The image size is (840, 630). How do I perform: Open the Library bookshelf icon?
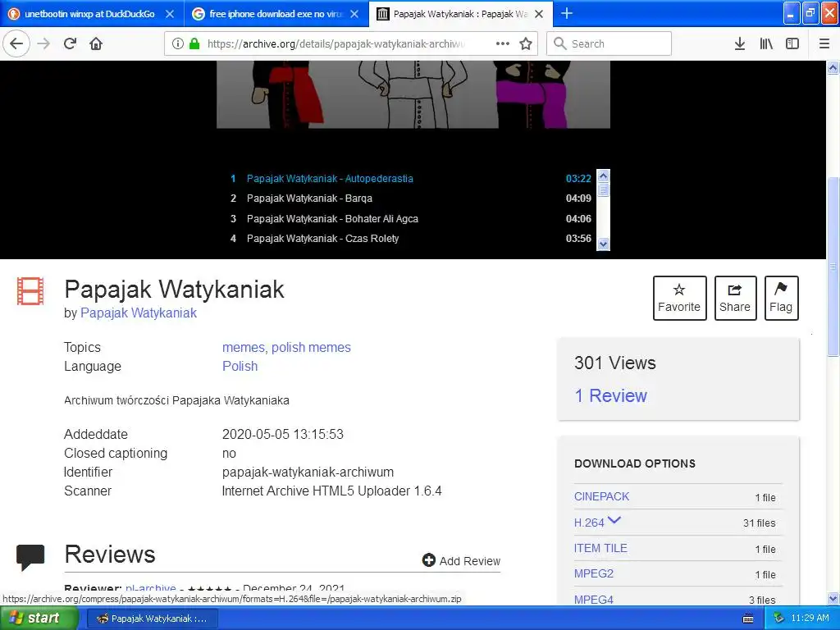766,43
